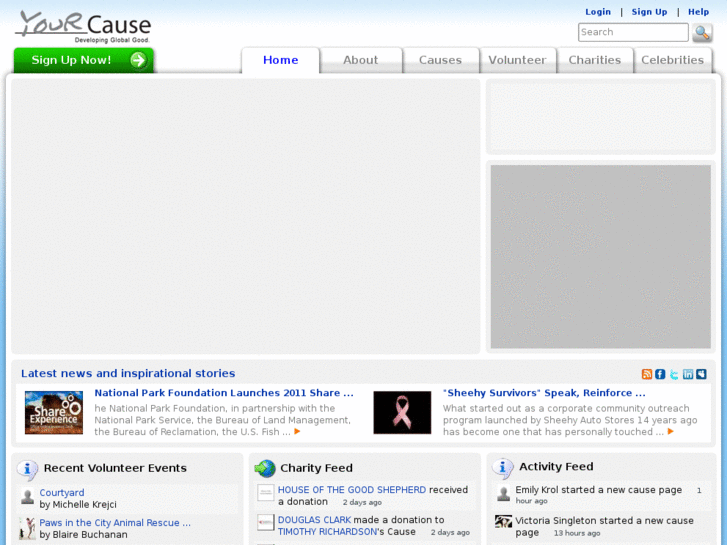Viewport: 727px width, 545px height.
Task: Open the Twitter bird icon
Action: coord(674,374)
